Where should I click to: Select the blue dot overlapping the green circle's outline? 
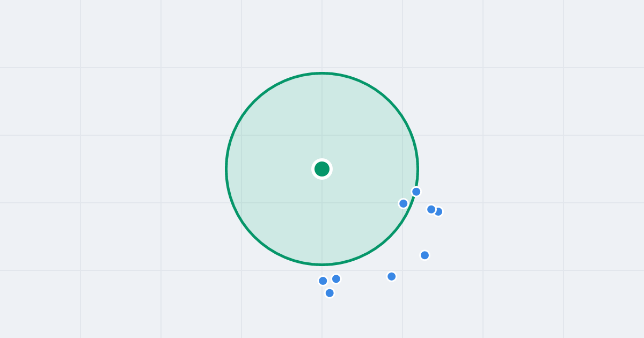[x=416, y=192]
